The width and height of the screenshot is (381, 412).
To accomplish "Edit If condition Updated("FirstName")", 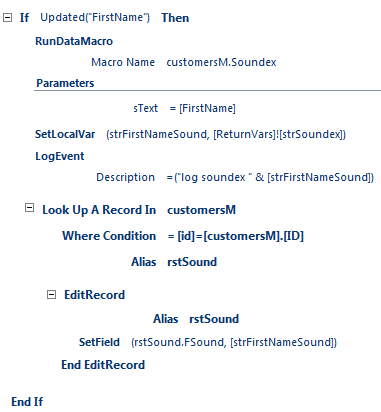I will click(x=95, y=17).
